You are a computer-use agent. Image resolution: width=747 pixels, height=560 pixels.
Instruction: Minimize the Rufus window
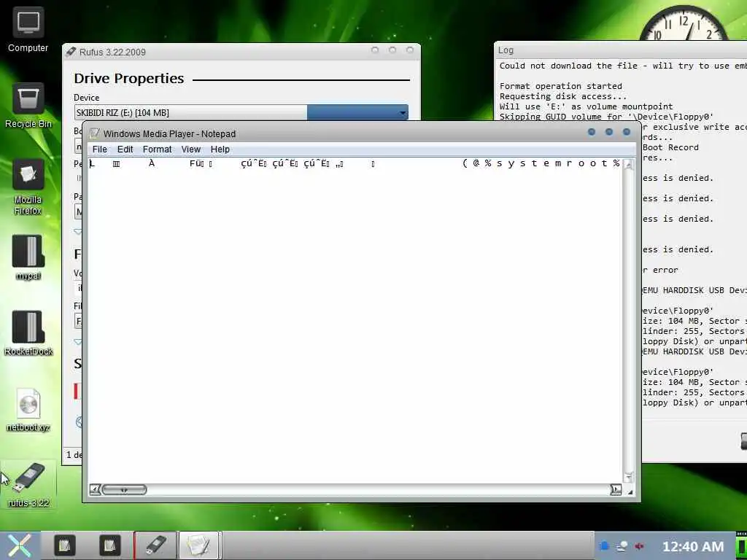coord(375,50)
